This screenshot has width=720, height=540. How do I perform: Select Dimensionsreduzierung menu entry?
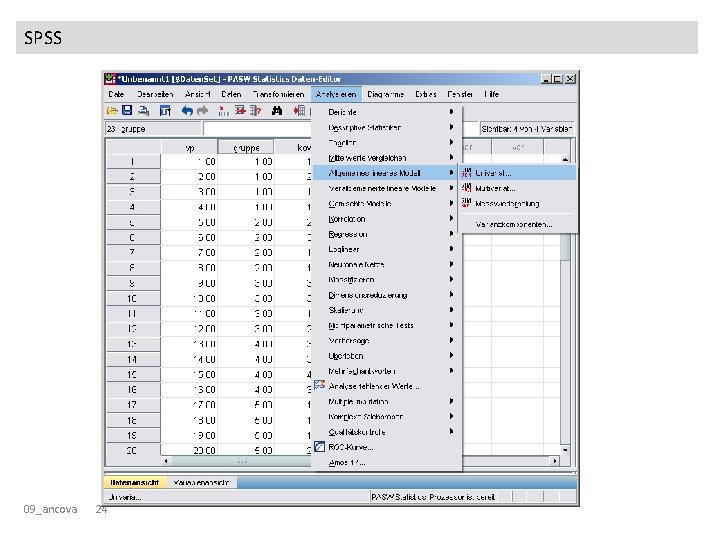coord(385,295)
